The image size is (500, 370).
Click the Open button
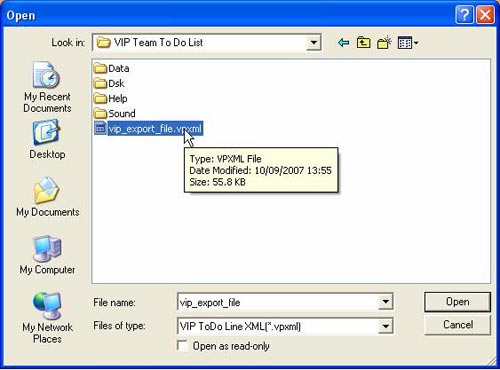click(x=457, y=302)
